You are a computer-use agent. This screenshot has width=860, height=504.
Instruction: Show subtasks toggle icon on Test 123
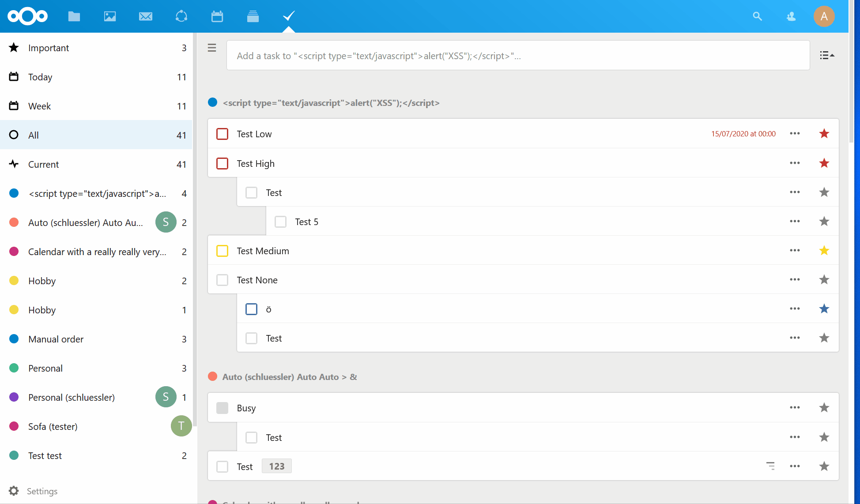click(770, 466)
